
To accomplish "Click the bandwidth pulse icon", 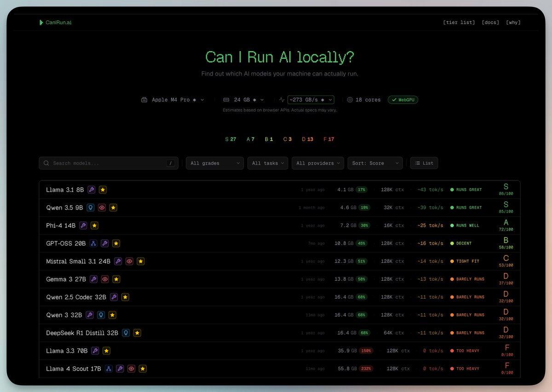I will pos(282,100).
